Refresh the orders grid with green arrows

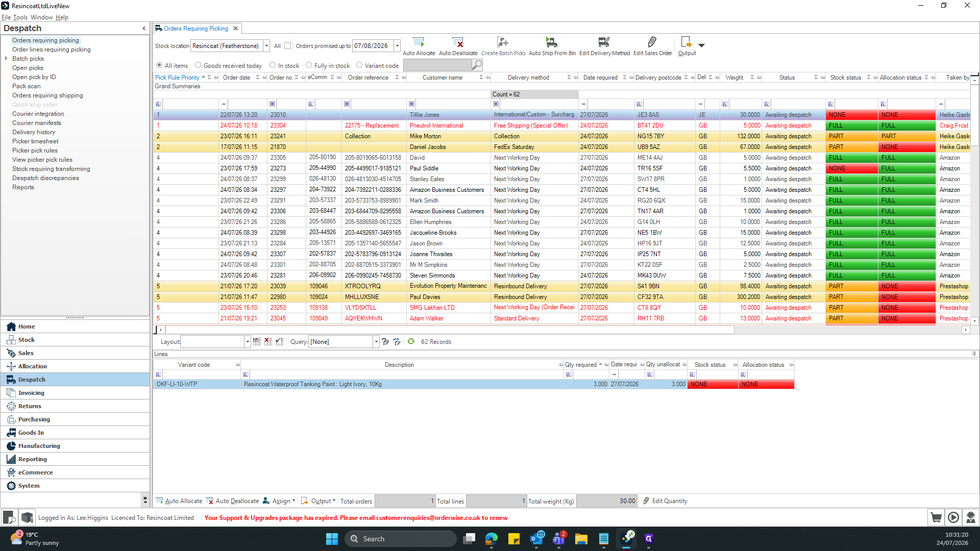click(x=411, y=342)
